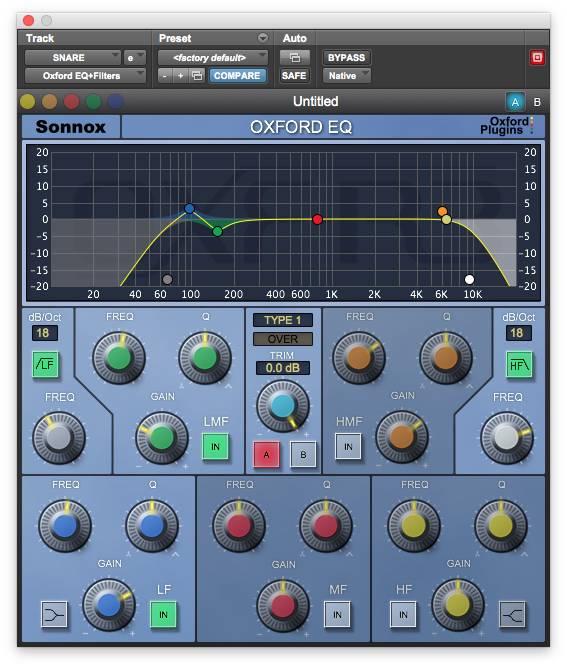Switch to plugin state B in header
Image resolution: width=567 pixels, height=668 pixels.
tap(537, 102)
